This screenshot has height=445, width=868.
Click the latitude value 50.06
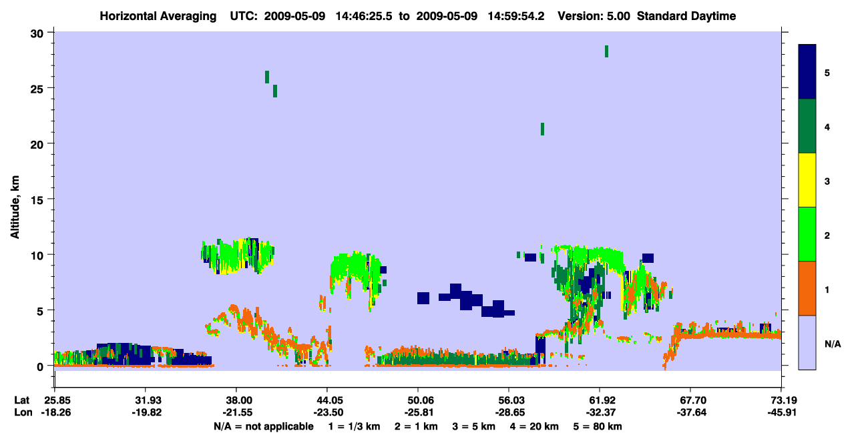click(417, 400)
